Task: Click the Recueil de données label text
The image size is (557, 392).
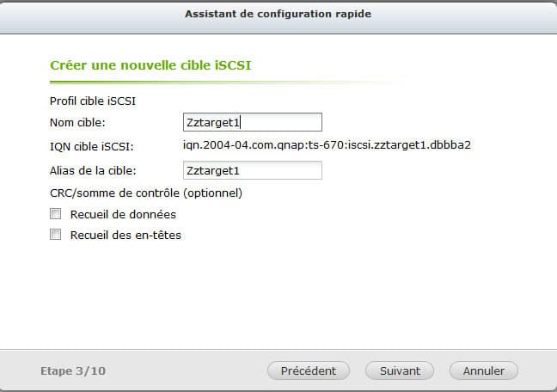Action: coord(123,214)
